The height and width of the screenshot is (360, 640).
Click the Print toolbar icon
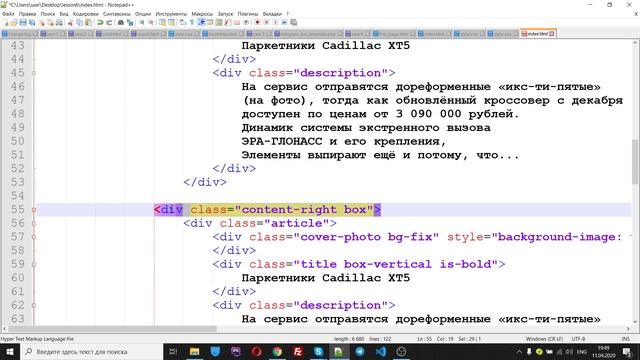(59, 22)
